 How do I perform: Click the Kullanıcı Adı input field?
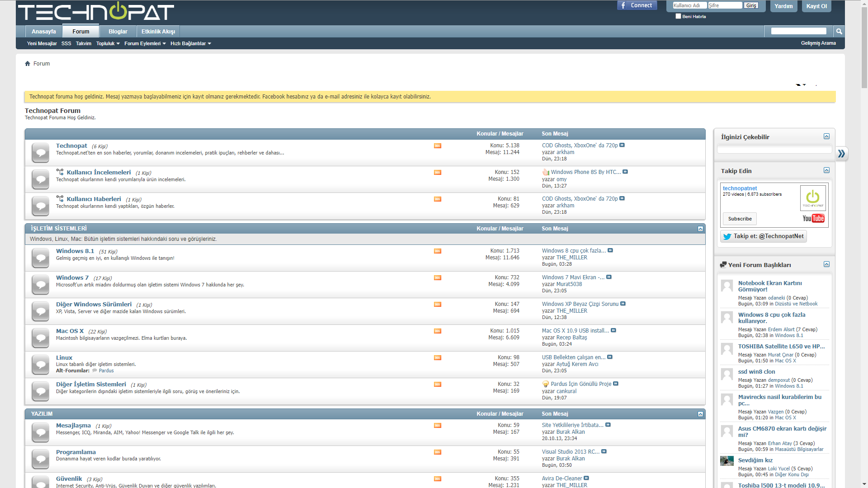coord(689,5)
